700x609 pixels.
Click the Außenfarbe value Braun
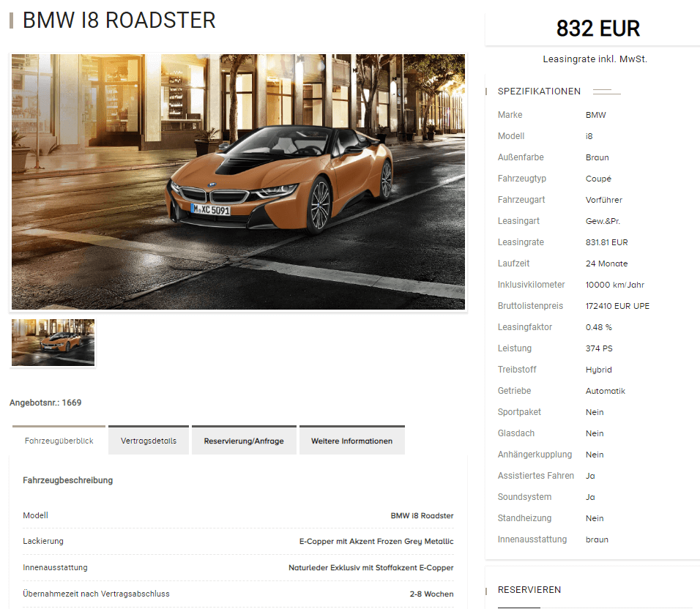pos(597,157)
